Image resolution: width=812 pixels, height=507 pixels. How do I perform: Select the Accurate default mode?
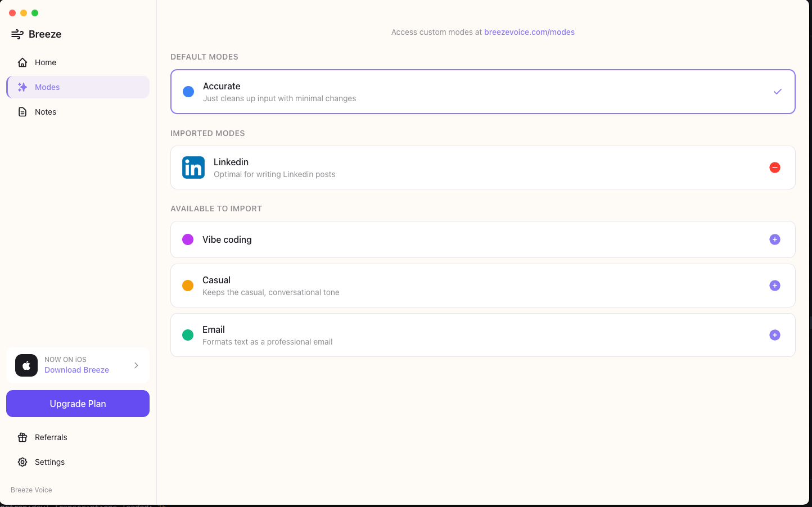(482, 92)
